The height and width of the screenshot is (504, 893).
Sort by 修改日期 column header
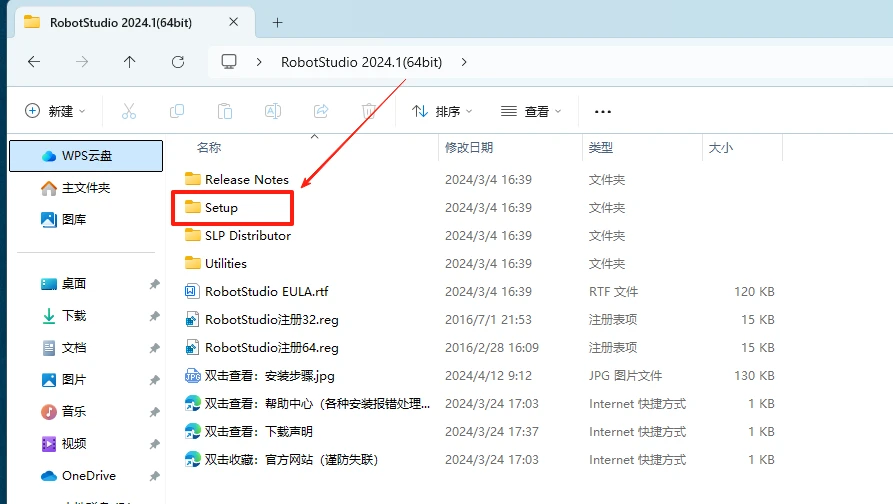click(469, 147)
